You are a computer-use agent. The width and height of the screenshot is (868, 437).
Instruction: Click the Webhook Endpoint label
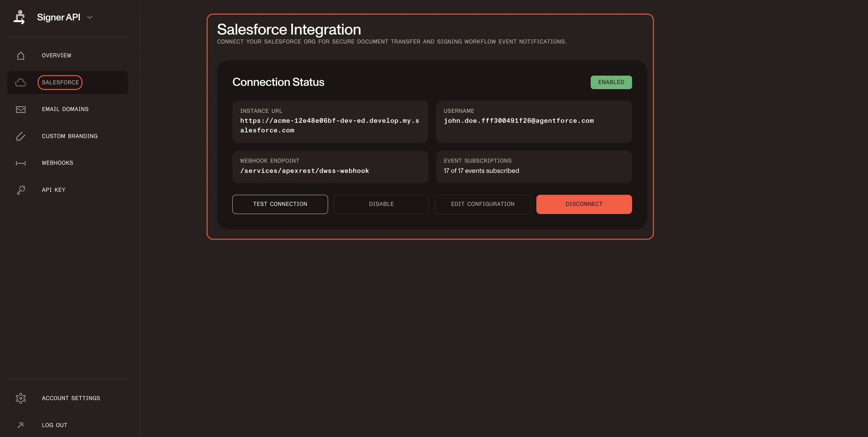(270, 161)
